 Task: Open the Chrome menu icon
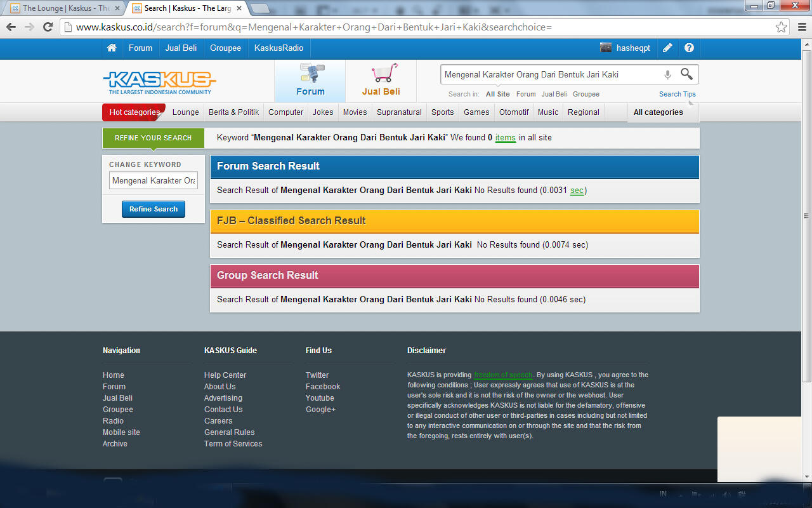(x=801, y=27)
